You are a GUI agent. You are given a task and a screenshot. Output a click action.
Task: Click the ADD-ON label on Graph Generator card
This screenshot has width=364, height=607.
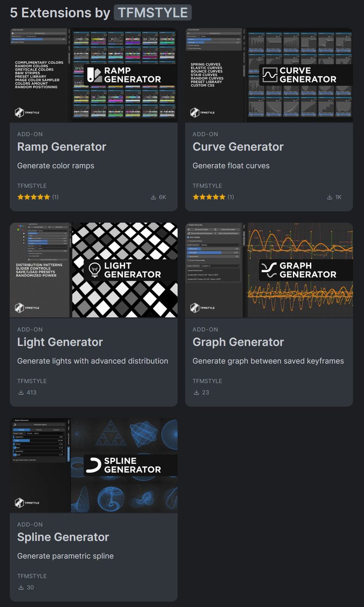(x=206, y=330)
